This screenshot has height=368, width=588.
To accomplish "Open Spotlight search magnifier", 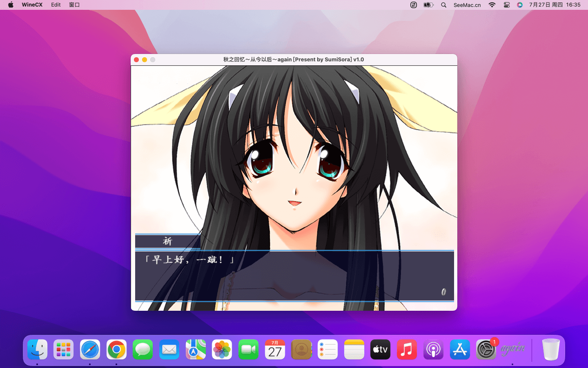I will (443, 5).
